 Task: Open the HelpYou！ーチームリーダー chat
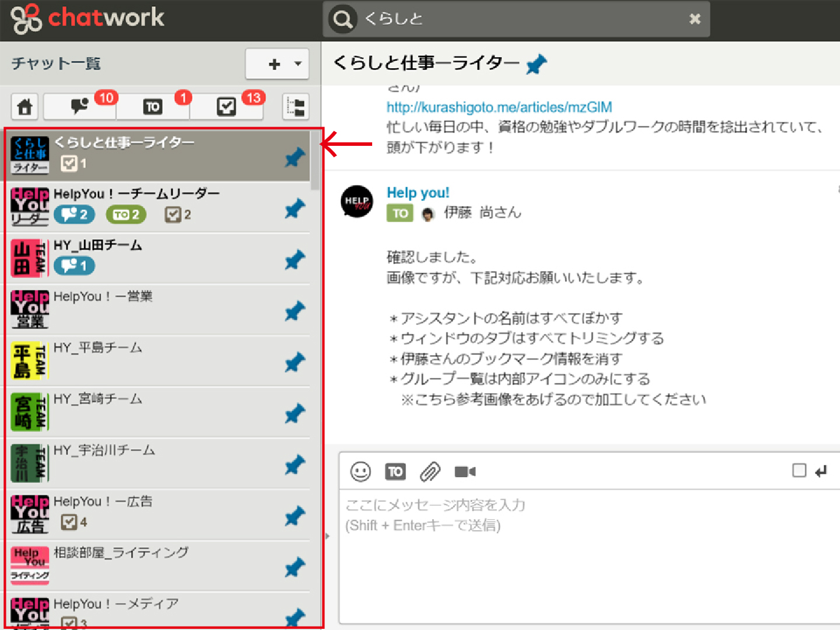pyautogui.click(x=157, y=207)
